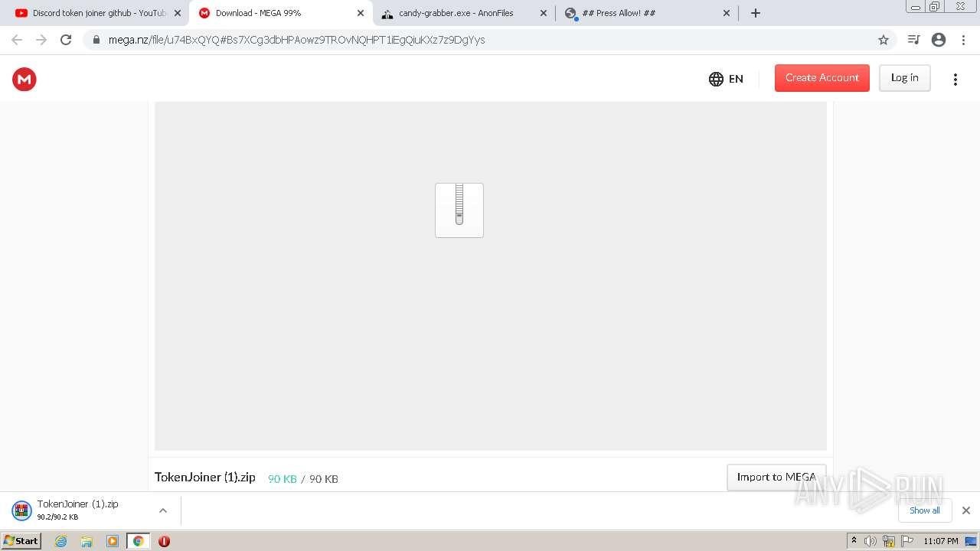Click the MEGA logo icon
980x551 pixels.
pos(24,79)
